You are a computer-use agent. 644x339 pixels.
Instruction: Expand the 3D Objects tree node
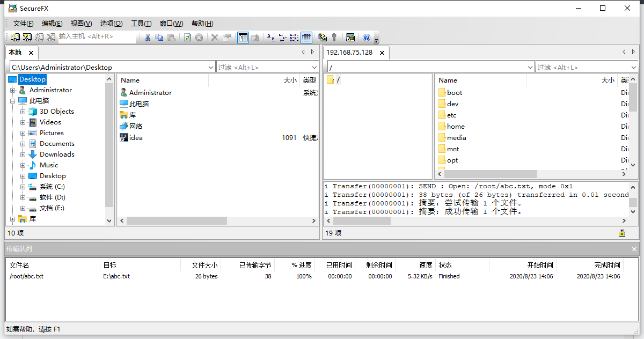[23, 112]
